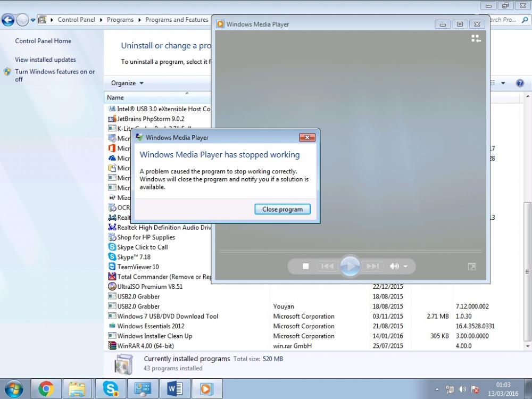Go back with the Explorer back arrow
Image resolution: width=532 pixels, height=399 pixels.
pos(8,20)
